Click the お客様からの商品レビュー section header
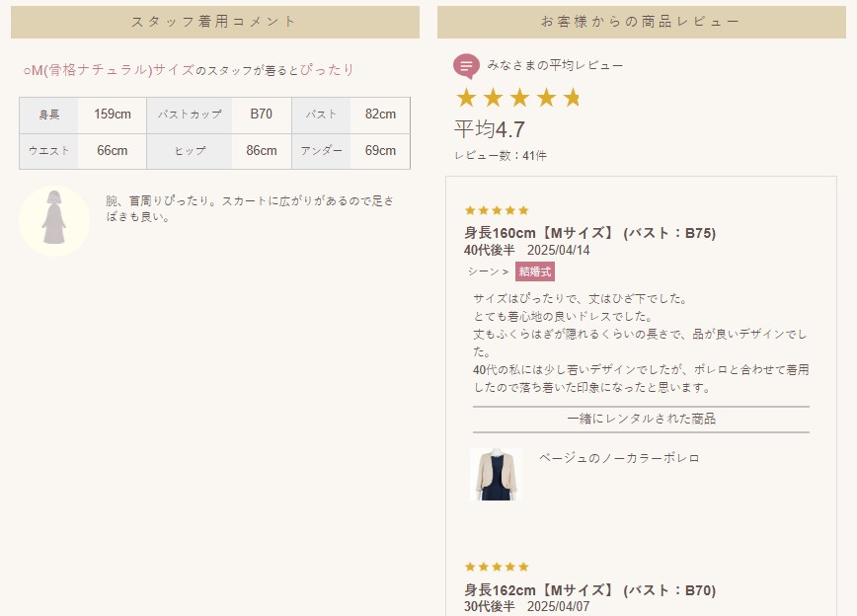This screenshot has height=616, width=857. [641, 22]
